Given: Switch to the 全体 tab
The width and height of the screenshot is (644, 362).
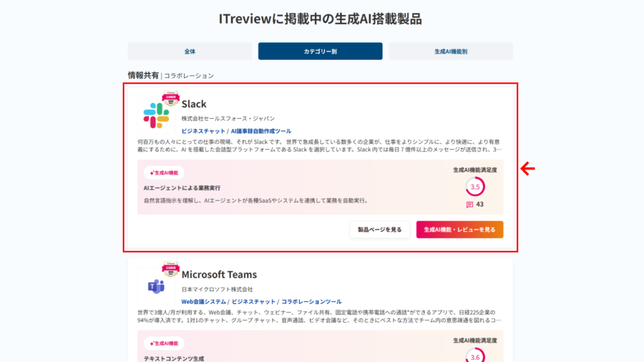Looking at the screenshot, I should tap(190, 52).
